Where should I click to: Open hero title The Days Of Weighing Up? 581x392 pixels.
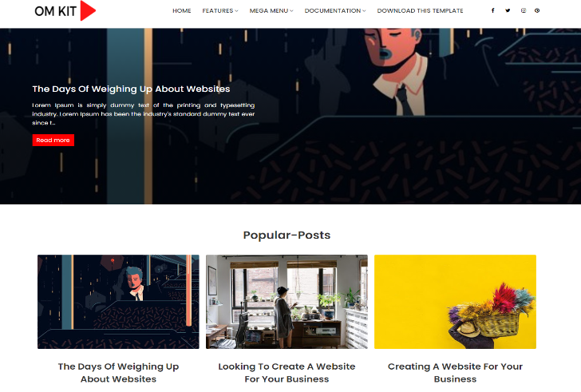(x=131, y=89)
